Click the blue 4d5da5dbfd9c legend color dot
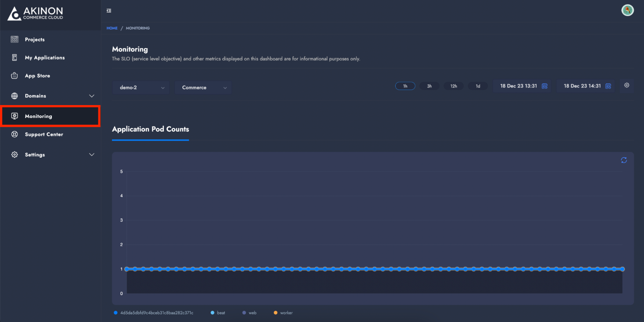This screenshot has width=644, height=322. (x=116, y=313)
